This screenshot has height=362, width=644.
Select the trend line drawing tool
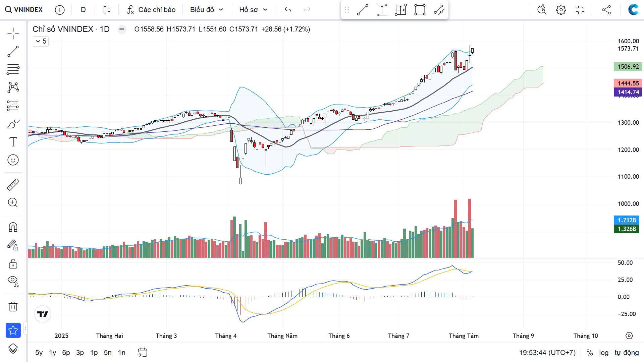tap(13, 51)
